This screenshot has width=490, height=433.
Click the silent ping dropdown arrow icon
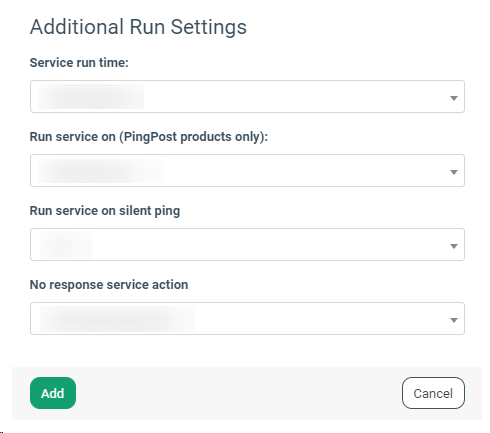453,246
